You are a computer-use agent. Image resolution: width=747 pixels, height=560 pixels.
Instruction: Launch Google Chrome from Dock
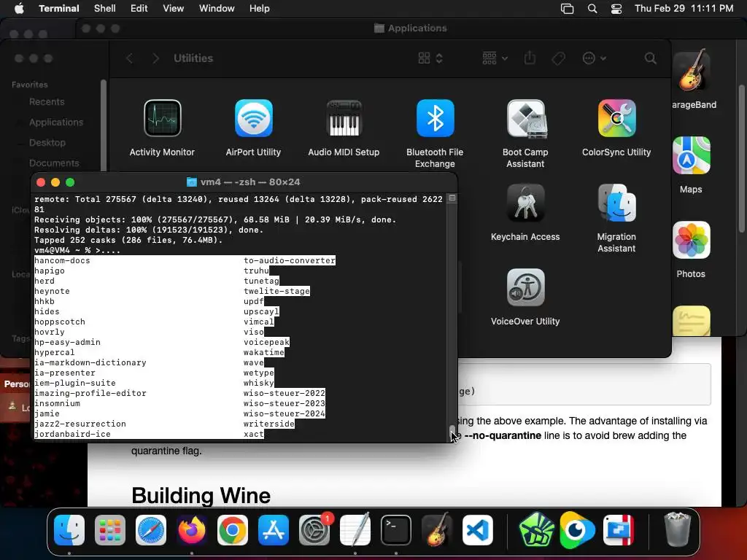tap(233, 530)
